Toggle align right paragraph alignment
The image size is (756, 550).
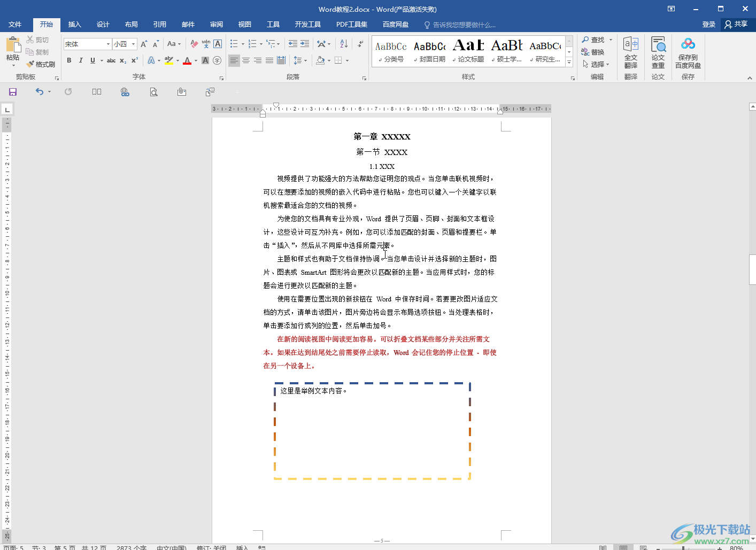pyautogui.click(x=258, y=60)
